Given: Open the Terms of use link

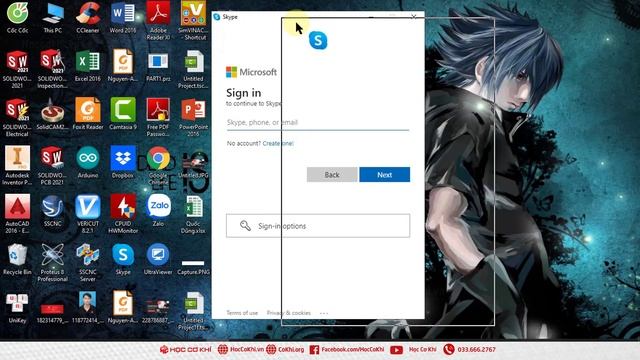Looking at the screenshot, I should click(242, 313).
